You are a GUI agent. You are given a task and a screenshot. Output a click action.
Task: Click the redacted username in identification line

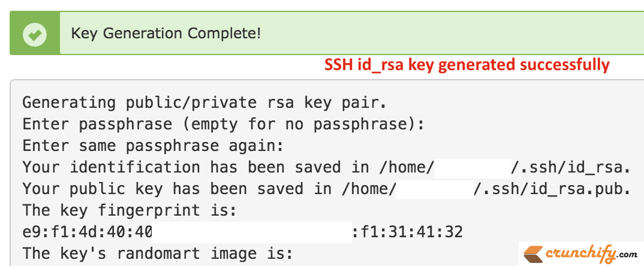(x=473, y=168)
